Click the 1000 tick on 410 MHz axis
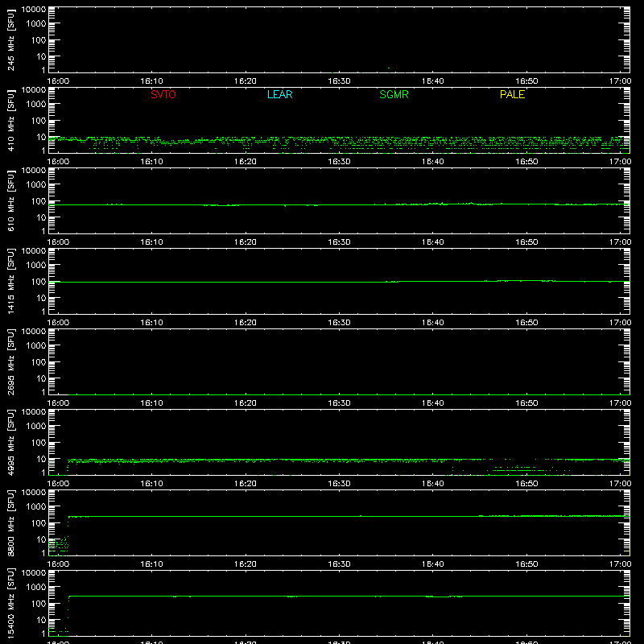This screenshot has width=644, height=644. (36, 104)
